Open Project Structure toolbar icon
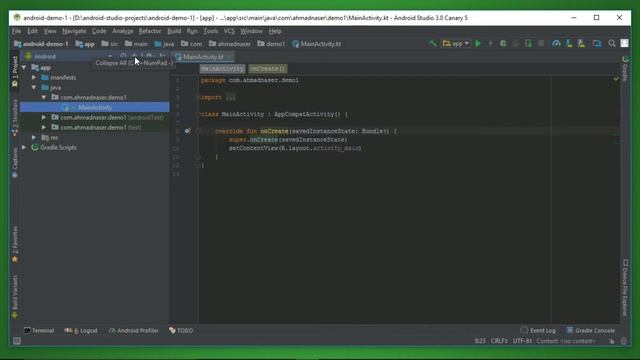This screenshot has height=360, width=640. 597,44
